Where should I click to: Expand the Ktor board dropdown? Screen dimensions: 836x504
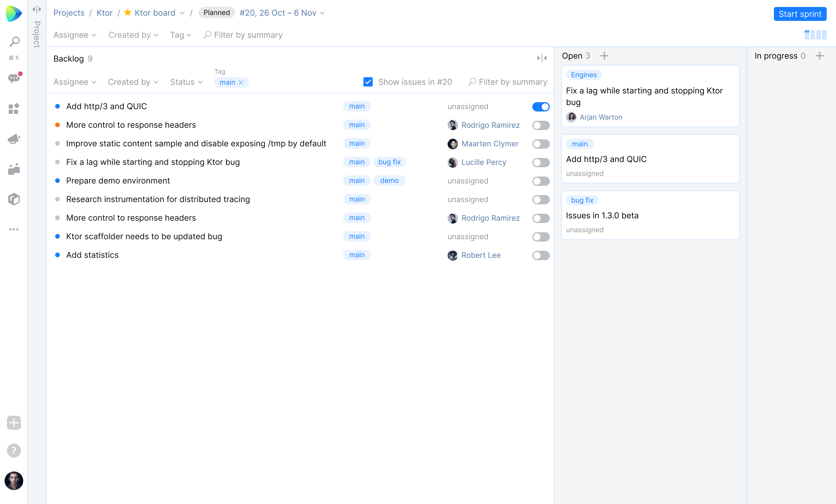click(182, 13)
